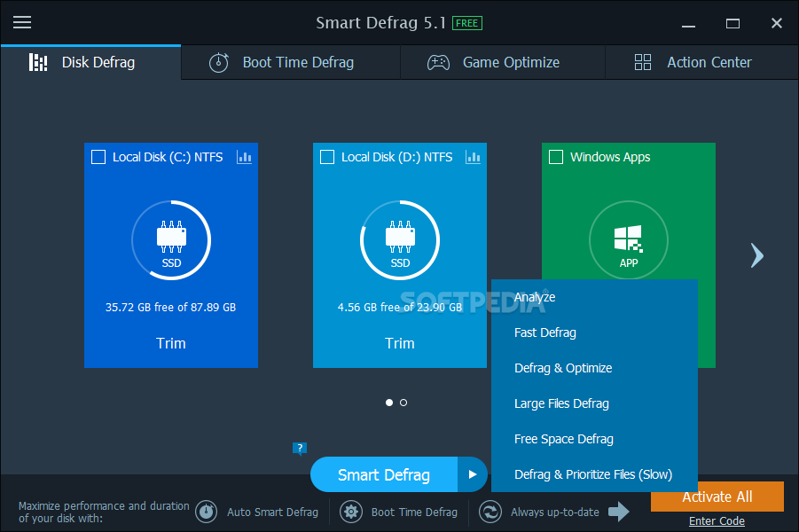Image resolution: width=799 pixels, height=532 pixels.
Task: Click the orange Activate All button
Action: coord(717,497)
